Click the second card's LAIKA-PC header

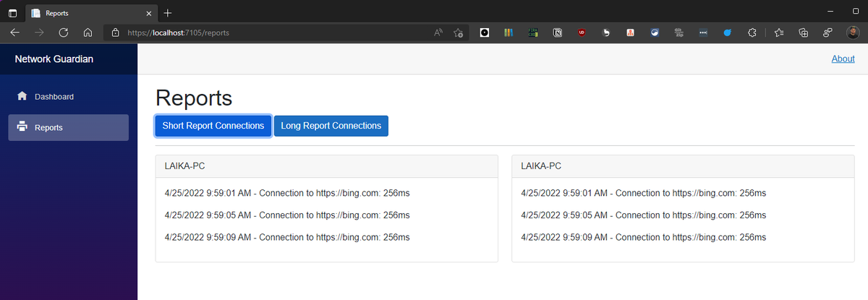(683, 166)
